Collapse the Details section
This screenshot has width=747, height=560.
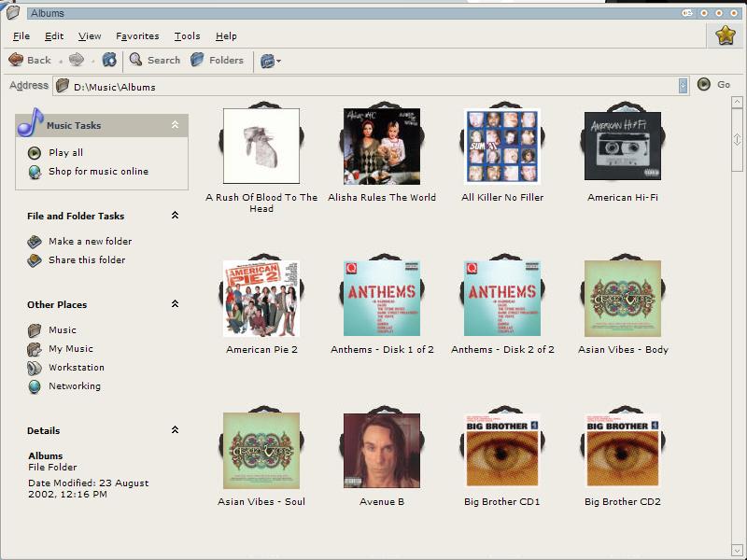point(175,430)
